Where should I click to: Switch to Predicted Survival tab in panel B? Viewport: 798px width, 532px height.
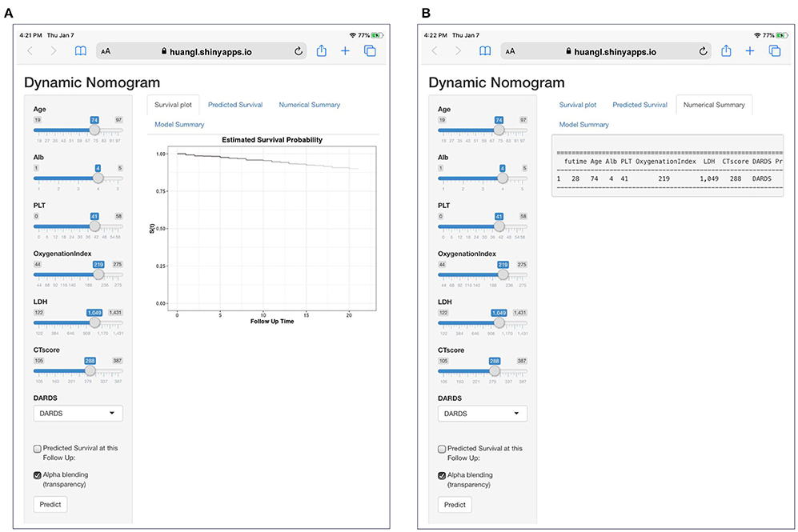(x=640, y=105)
